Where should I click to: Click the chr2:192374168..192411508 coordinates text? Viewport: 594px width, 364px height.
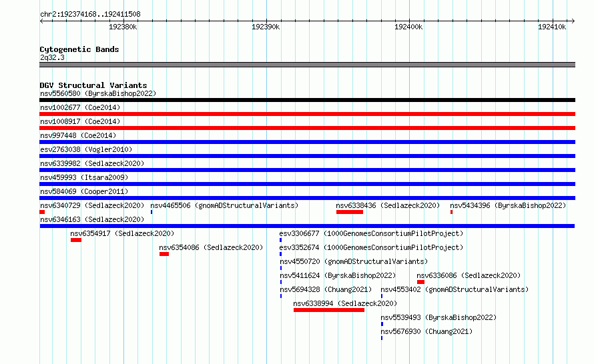[x=90, y=14]
